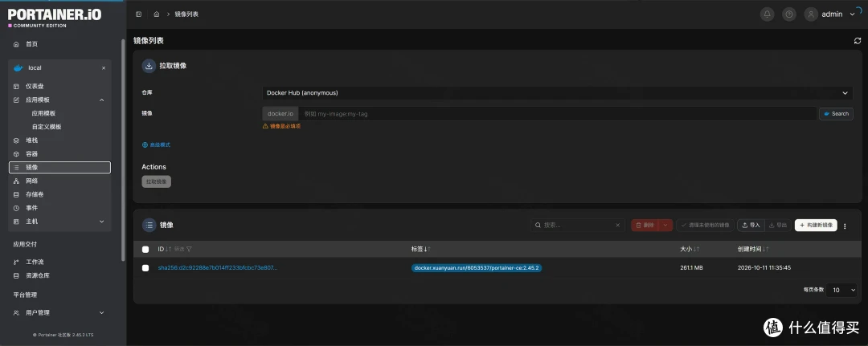Viewport: 868px width, 346px height.
Task: Select 镜像 images in sidebar
Action: click(x=59, y=168)
